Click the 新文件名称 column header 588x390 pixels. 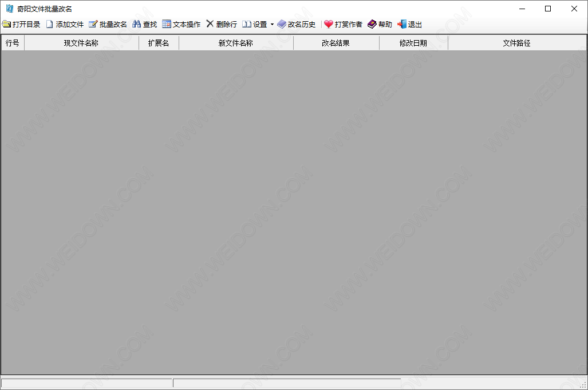pyautogui.click(x=236, y=43)
